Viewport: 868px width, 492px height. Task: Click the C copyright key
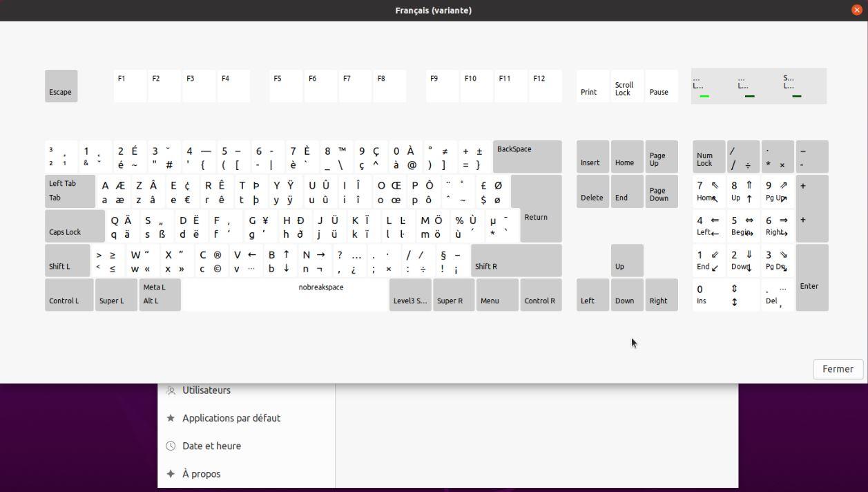pos(211,261)
